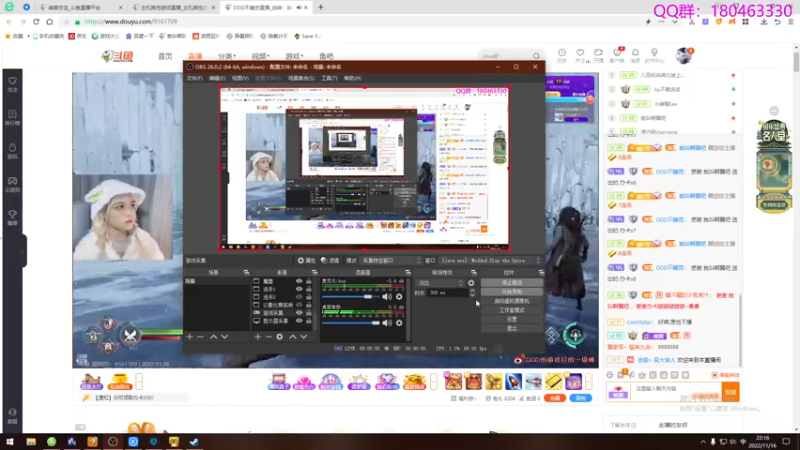The width and height of the screenshot is (800, 450).
Task: Click the Exit (退出) button in OBS
Action: pos(512,329)
